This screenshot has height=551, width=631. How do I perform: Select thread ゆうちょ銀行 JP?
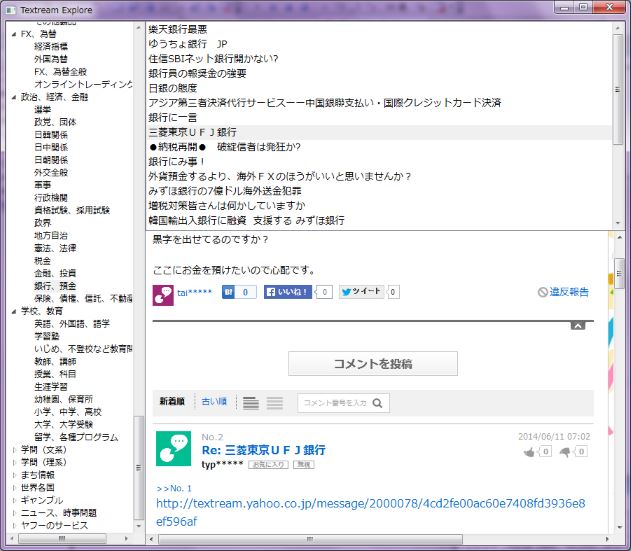click(188, 44)
